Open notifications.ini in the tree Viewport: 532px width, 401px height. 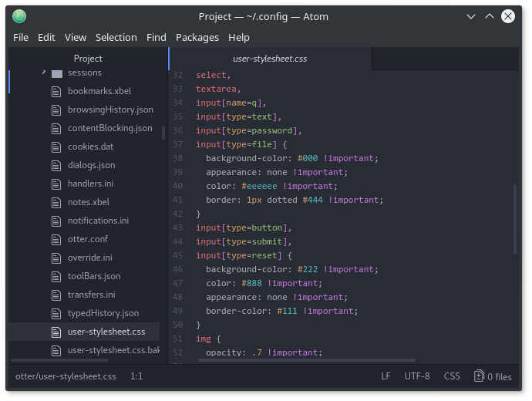(98, 221)
